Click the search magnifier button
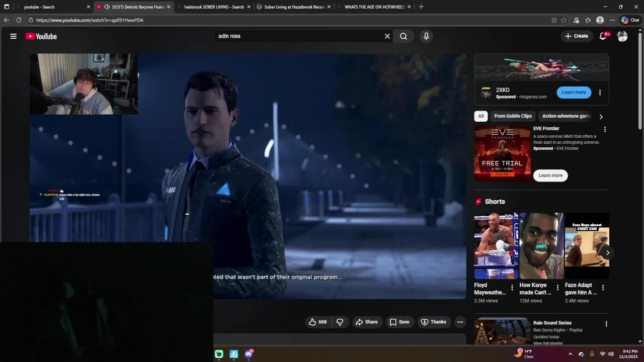This screenshot has width=644, height=362. click(404, 36)
